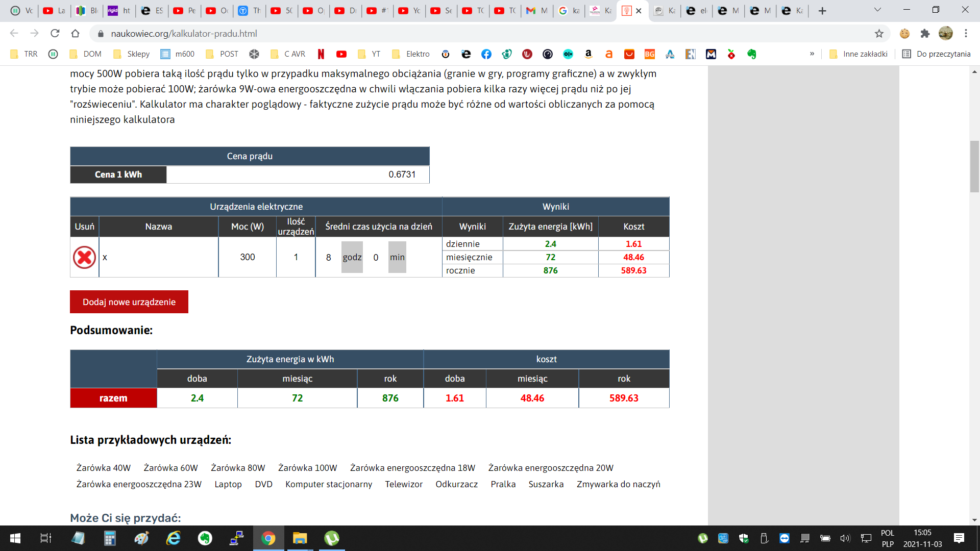Open the Netflix bookmark icon
The height and width of the screenshot is (551, 980).
[x=321, y=54]
